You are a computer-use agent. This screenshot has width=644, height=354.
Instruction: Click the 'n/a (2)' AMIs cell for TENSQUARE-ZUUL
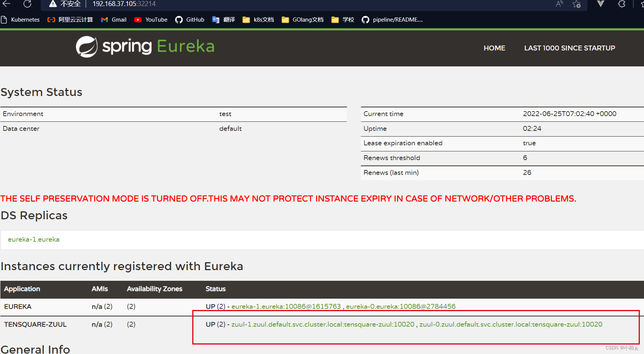click(x=102, y=324)
